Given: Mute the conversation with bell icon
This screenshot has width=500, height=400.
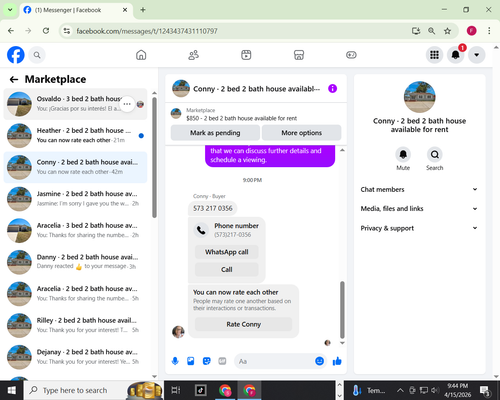Looking at the screenshot, I should click(403, 154).
